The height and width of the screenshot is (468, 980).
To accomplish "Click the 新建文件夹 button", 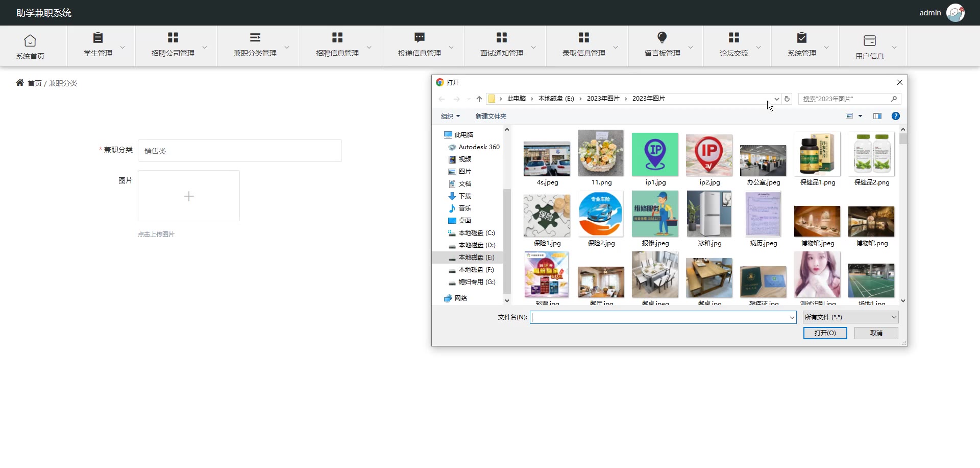I will (x=491, y=116).
